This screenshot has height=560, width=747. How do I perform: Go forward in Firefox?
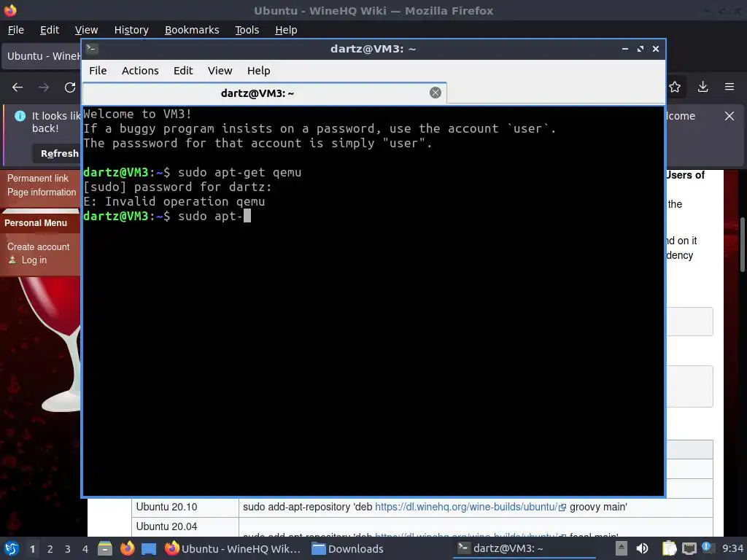44,87
